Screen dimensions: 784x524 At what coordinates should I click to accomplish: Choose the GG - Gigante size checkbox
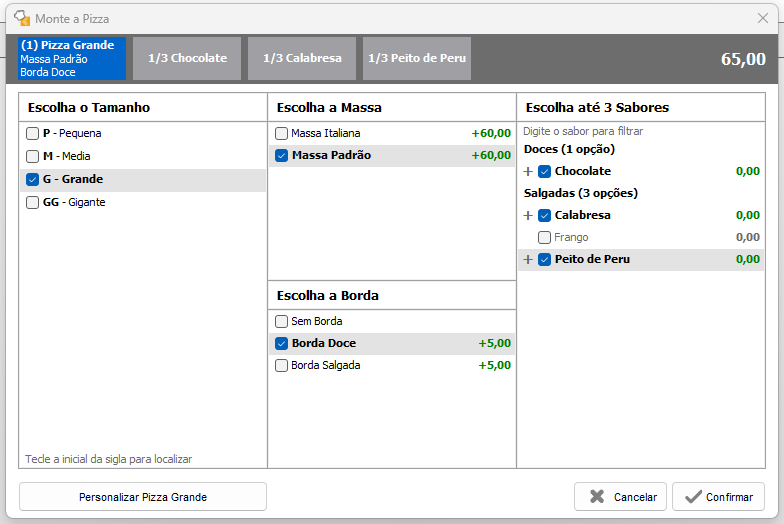[x=33, y=202]
